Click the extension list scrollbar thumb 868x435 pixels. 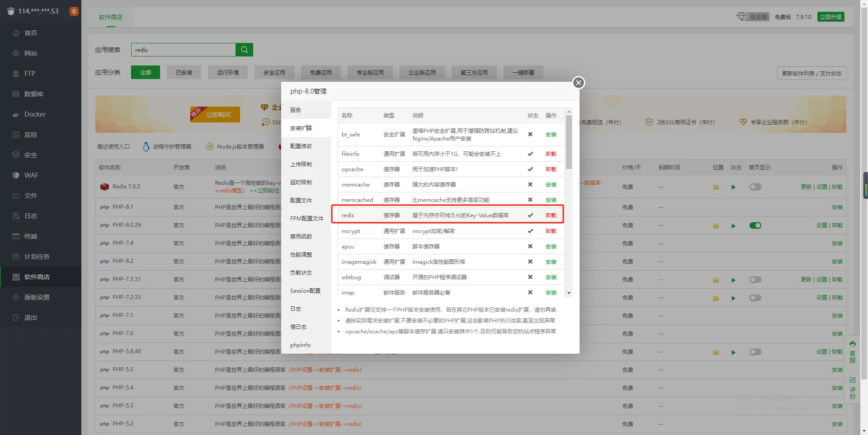[x=569, y=142]
